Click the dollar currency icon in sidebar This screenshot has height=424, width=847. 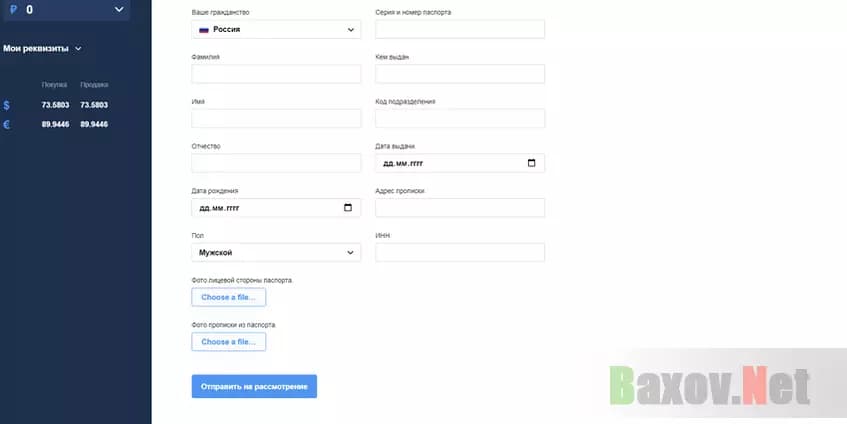coord(7,105)
